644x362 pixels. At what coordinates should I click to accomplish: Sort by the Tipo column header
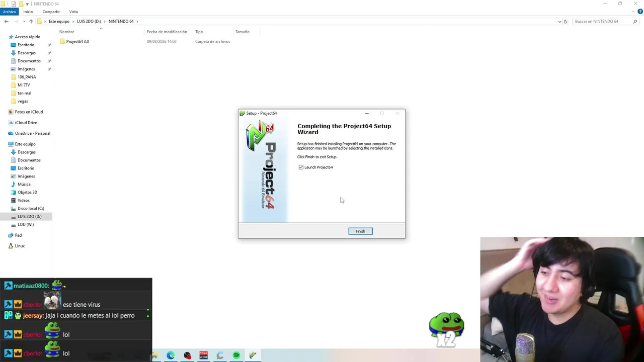[199, 32]
